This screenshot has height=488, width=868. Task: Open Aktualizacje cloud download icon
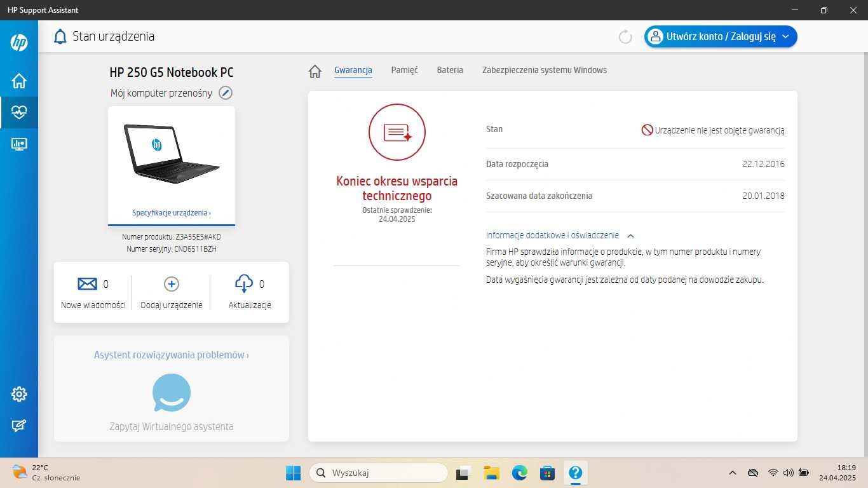click(x=244, y=283)
